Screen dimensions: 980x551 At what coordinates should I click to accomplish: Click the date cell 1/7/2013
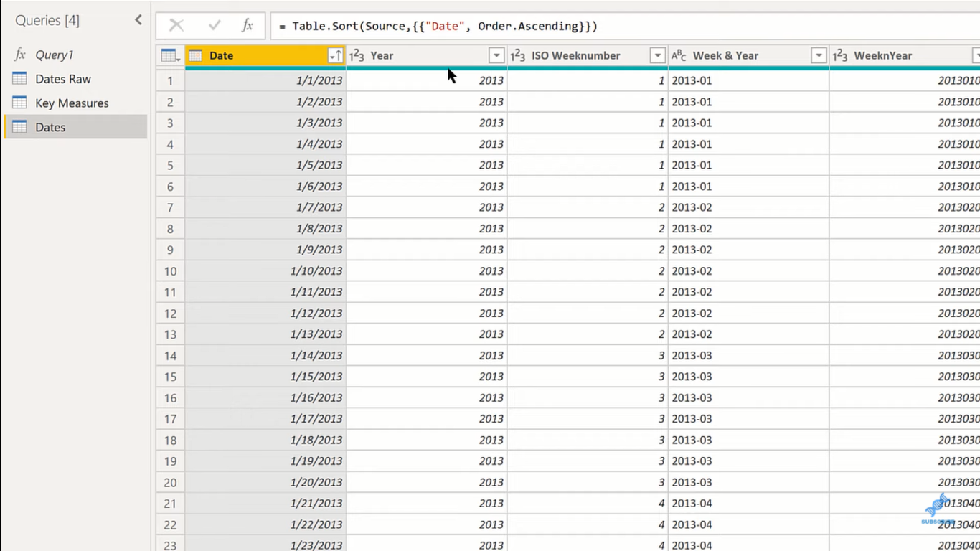point(265,207)
